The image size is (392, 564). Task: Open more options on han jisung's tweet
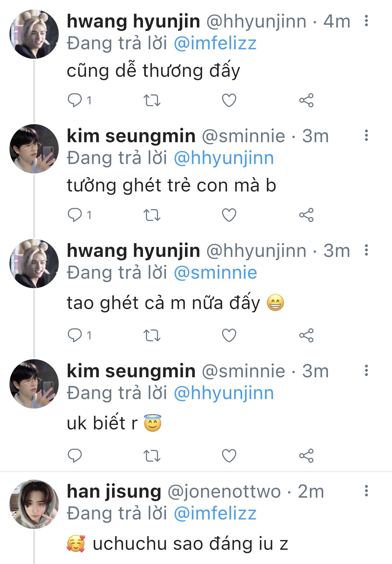click(x=366, y=491)
